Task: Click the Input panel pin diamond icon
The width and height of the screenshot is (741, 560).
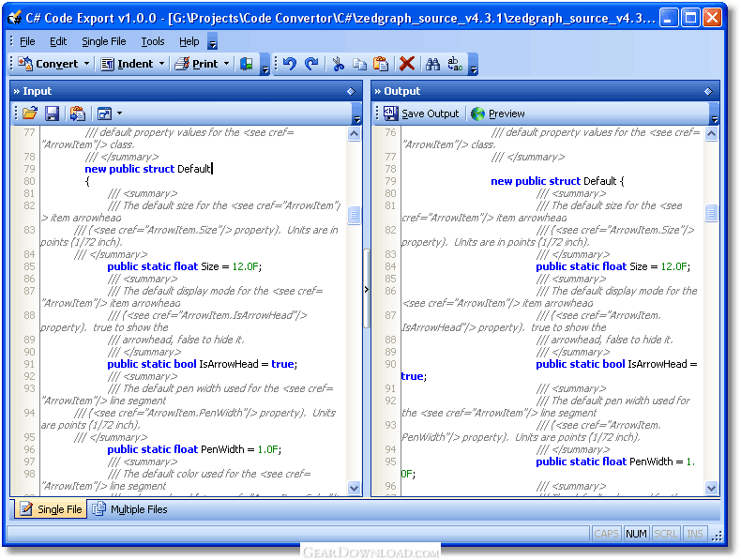Action: [351, 91]
